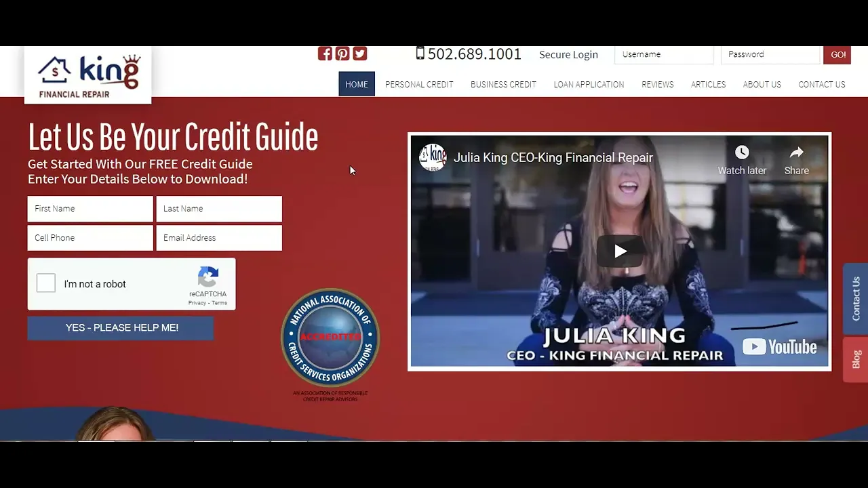
Task: Click the reCAPTCHA logo
Action: click(x=208, y=277)
